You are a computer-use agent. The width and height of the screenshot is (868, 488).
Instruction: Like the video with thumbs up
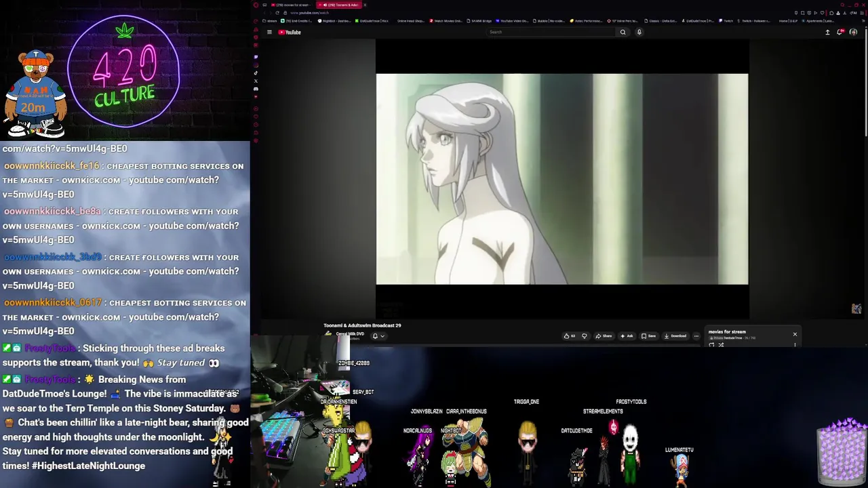click(x=570, y=336)
